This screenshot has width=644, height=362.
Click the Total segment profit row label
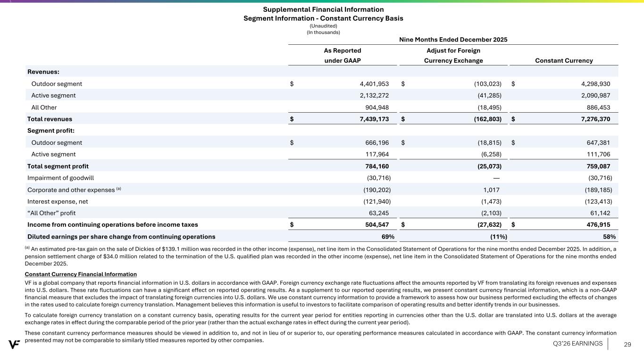point(58,166)
